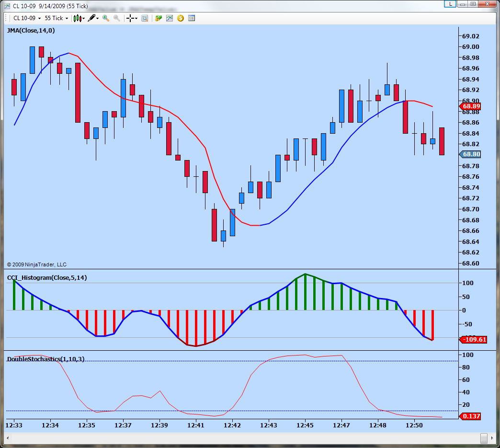The height and width of the screenshot is (448, 500).
Task: Select the pencil drawing tools icon
Action: (91, 18)
